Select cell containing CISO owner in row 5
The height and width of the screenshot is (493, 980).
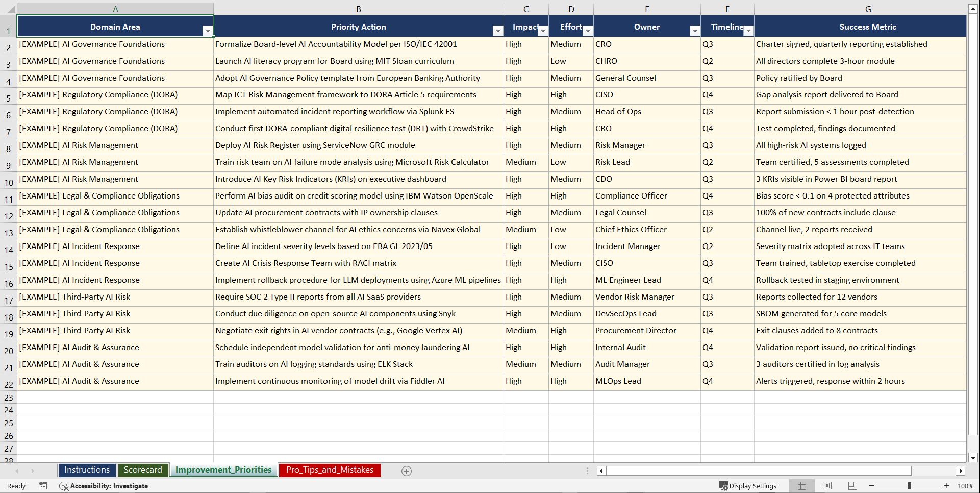pos(647,95)
